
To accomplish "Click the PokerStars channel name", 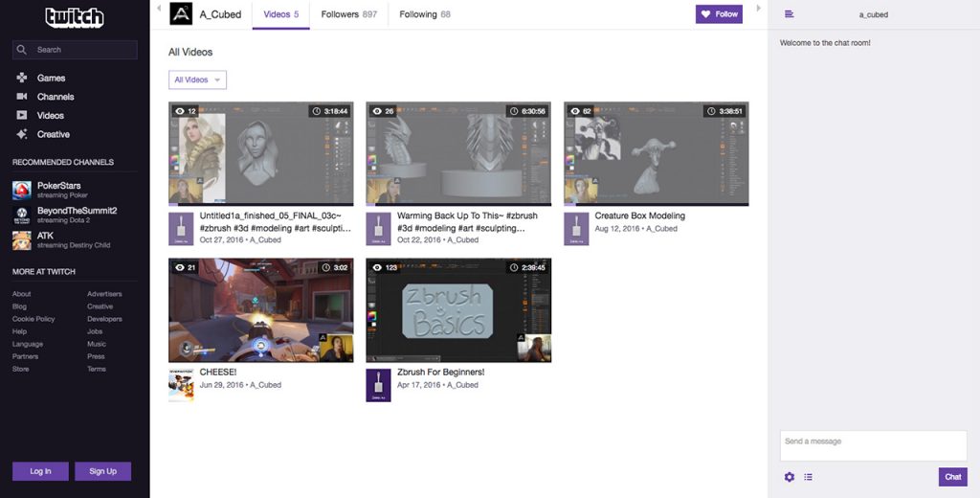I will pyautogui.click(x=58, y=186).
